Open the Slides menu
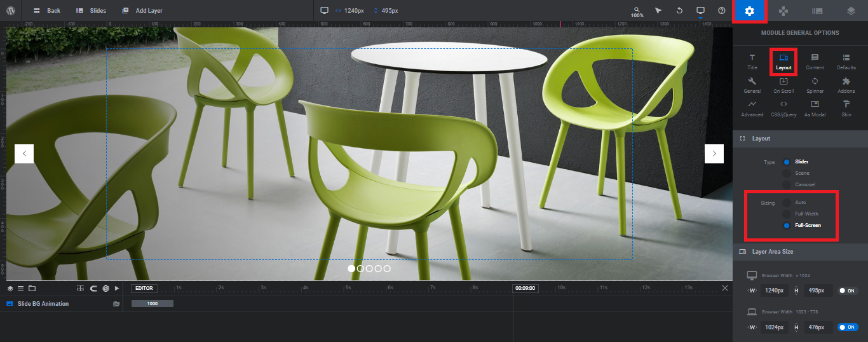The height and width of the screenshot is (342, 868). pyautogui.click(x=91, y=11)
